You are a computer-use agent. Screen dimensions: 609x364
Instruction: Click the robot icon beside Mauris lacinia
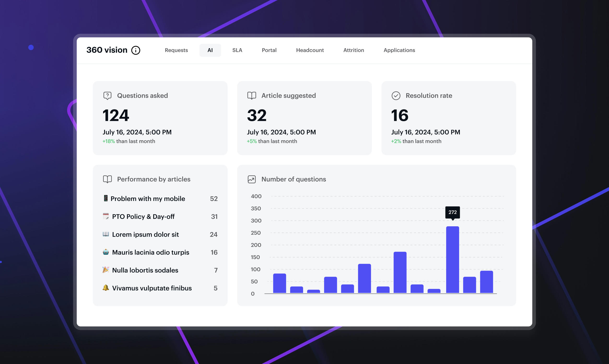[106, 252]
